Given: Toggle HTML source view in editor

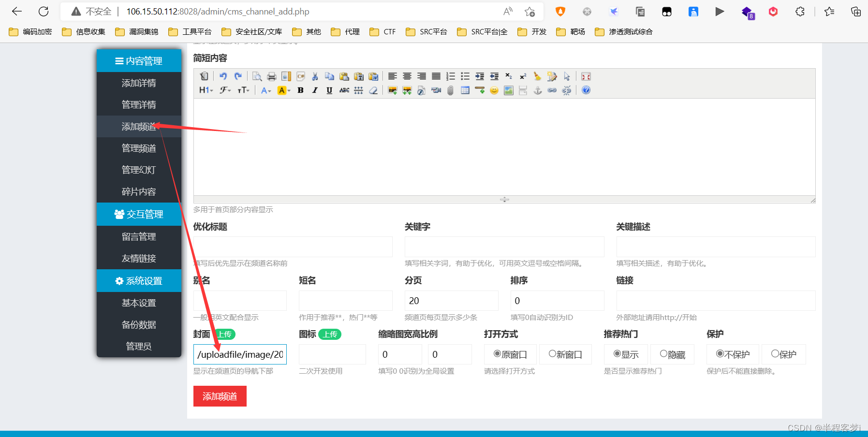Looking at the screenshot, I should click(x=204, y=76).
